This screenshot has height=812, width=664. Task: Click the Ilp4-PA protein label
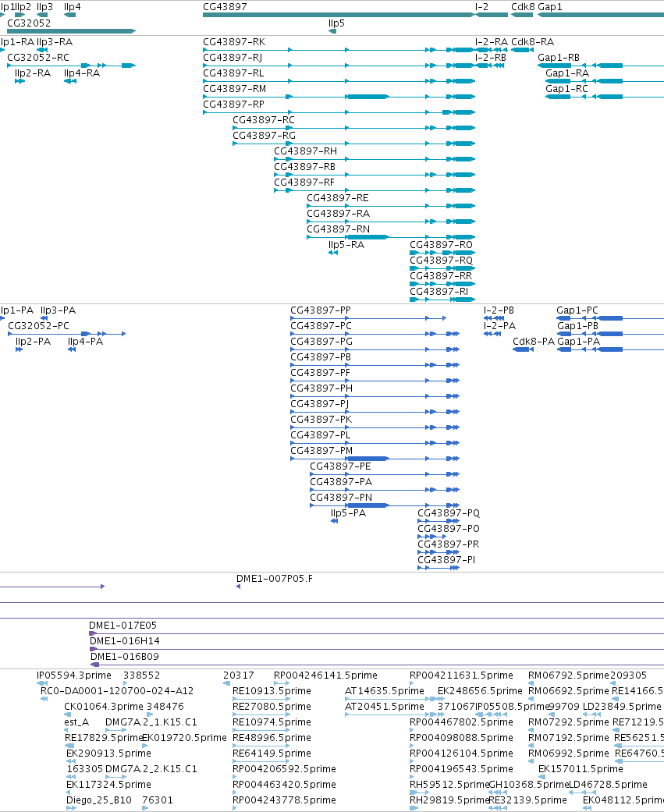coord(86,342)
